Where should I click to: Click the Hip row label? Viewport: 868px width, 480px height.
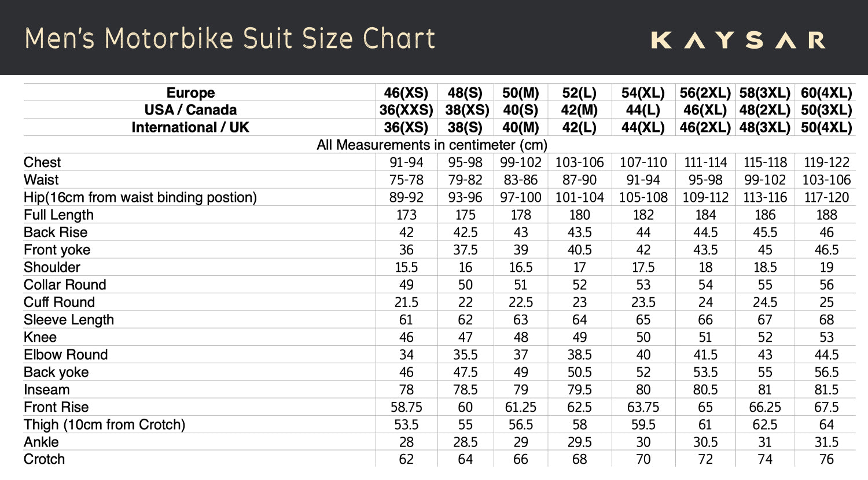pyautogui.click(x=140, y=197)
